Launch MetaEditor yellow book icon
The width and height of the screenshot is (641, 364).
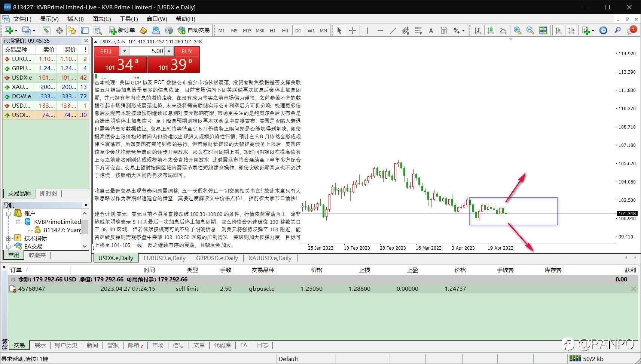click(143, 30)
